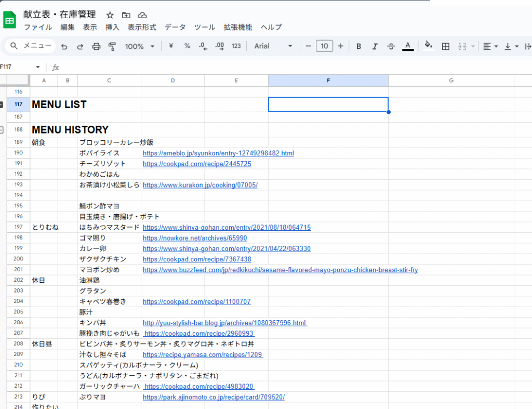Image resolution: width=532 pixels, height=409 pixels.
Task: Toggle bold formatting
Action: tap(358, 46)
